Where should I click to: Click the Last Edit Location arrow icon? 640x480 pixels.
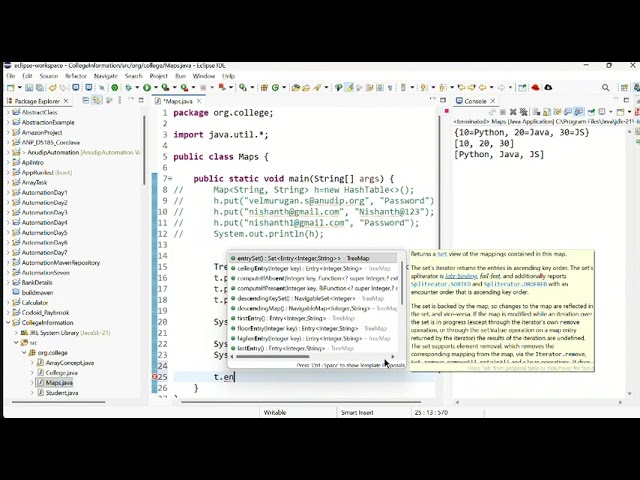coord(461,87)
